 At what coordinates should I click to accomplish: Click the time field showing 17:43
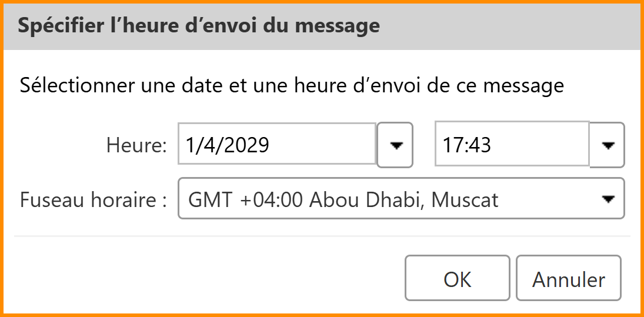pyautogui.click(x=512, y=144)
